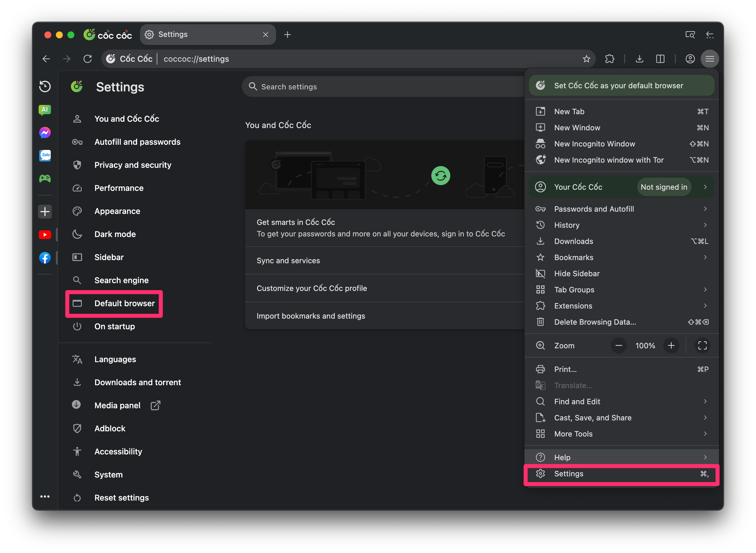Open Messenger from the sidebar

(x=45, y=133)
